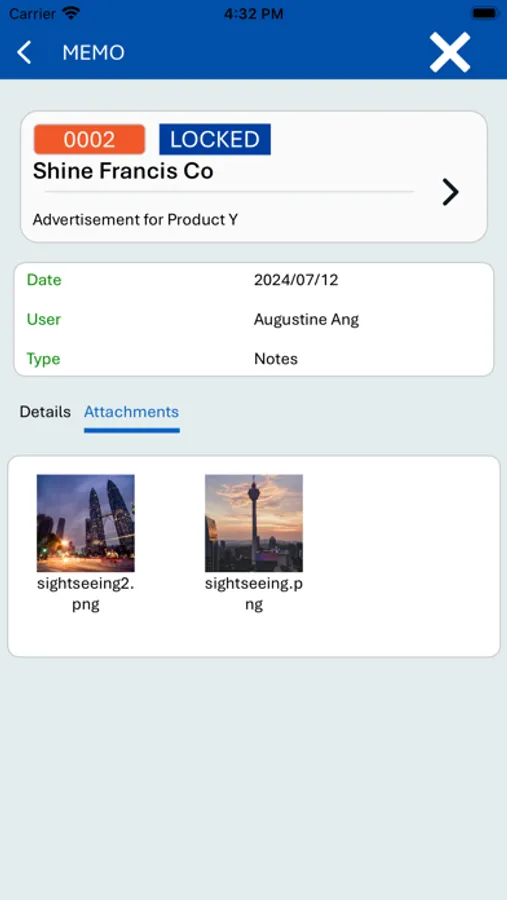Image resolution: width=507 pixels, height=900 pixels.
Task: Click the green Type label
Action: coord(44,359)
